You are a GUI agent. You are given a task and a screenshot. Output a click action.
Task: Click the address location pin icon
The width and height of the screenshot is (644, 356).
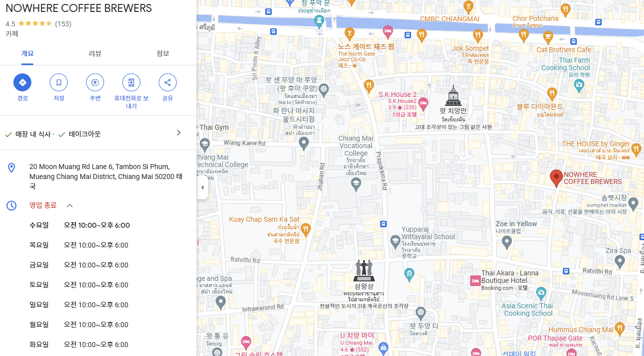click(11, 168)
